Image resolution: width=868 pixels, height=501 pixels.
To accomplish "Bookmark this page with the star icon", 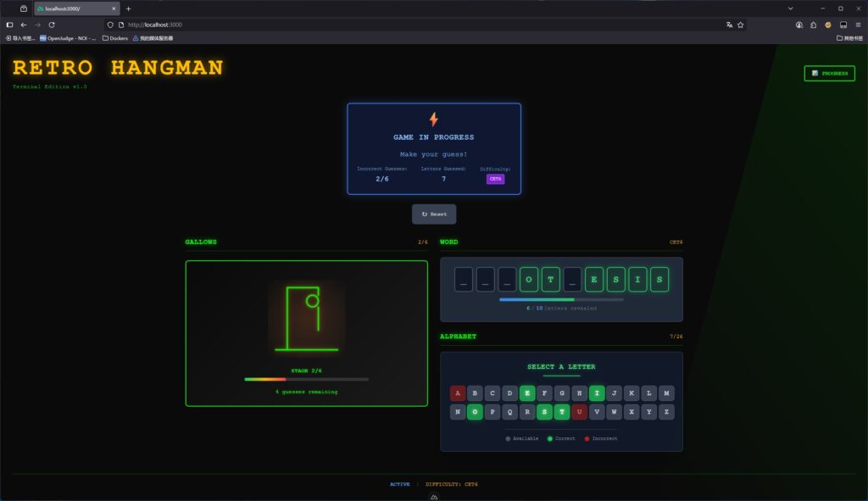I will pos(741,25).
